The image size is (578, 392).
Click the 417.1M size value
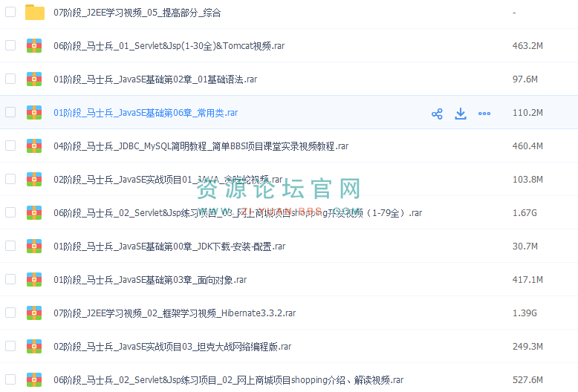(x=527, y=280)
